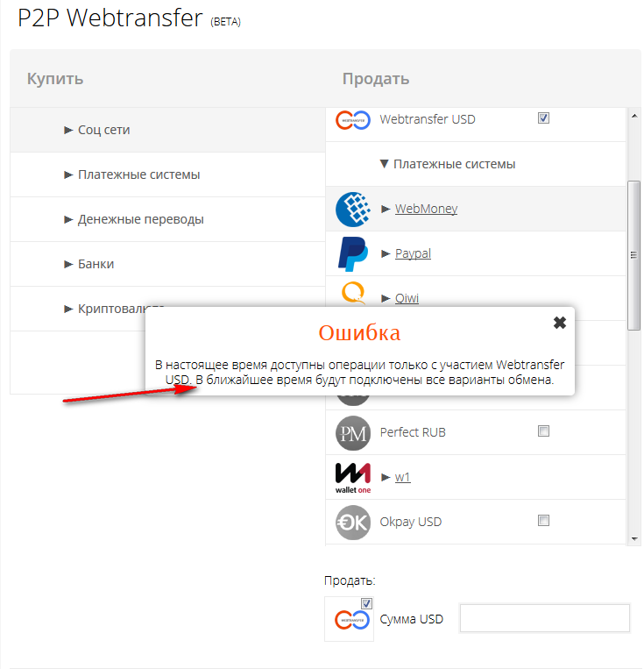Enable the Okpay USD checkbox
This screenshot has width=644, height=669.
click(543, 521)
